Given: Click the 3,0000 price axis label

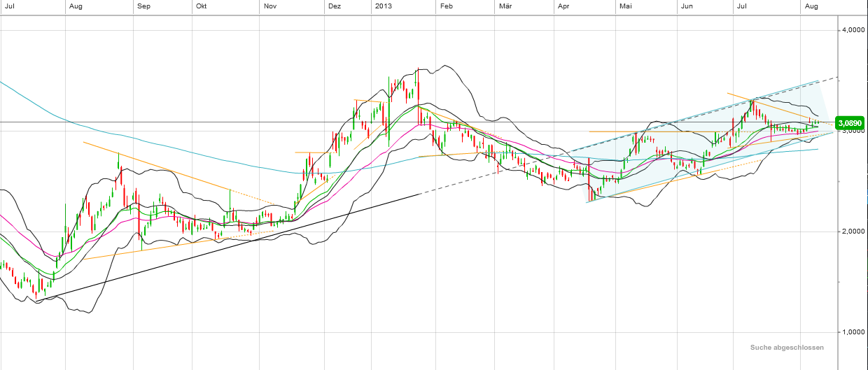Looking at the screenshot, I should 854,131.
